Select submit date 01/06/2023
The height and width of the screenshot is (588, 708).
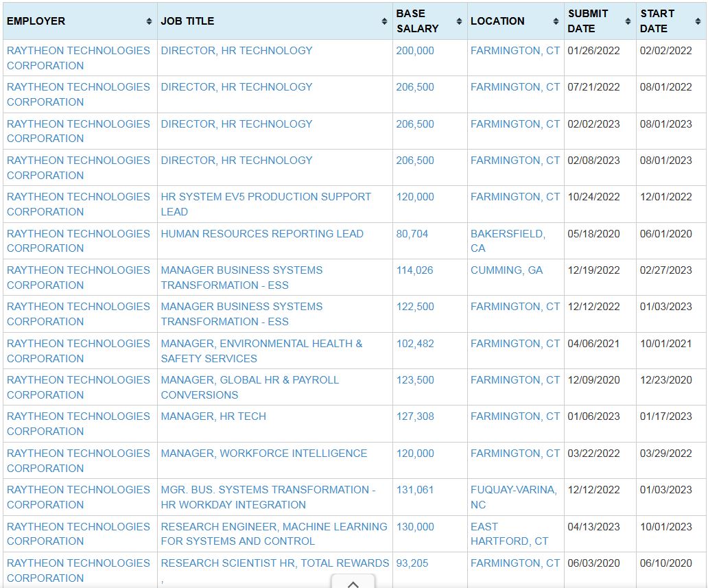[593, 416]
